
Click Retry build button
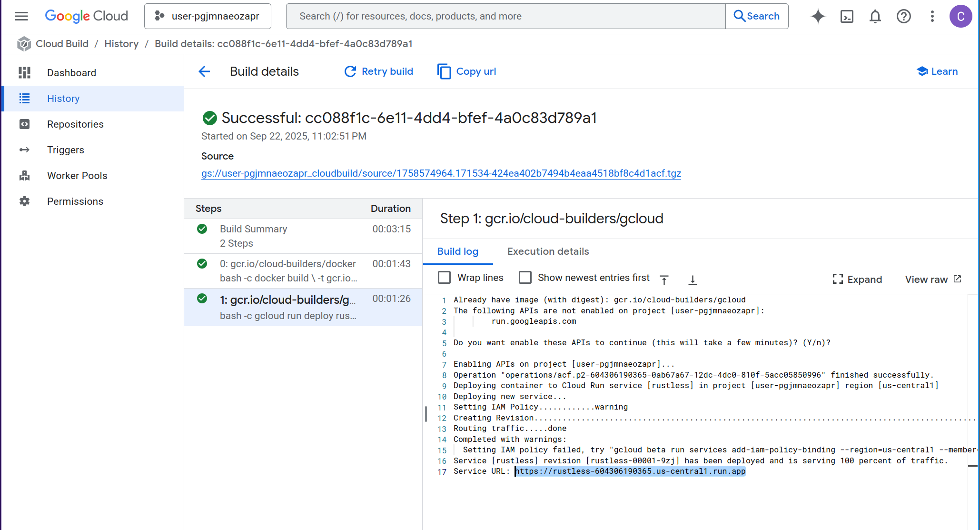click(x=379, y=71)
